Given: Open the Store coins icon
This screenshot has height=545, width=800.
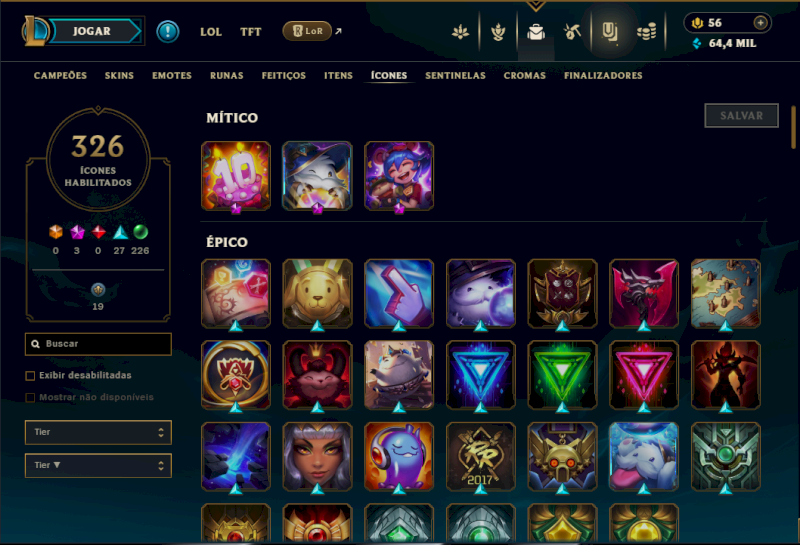Looking at the screenshot, I should coord(646,32).
